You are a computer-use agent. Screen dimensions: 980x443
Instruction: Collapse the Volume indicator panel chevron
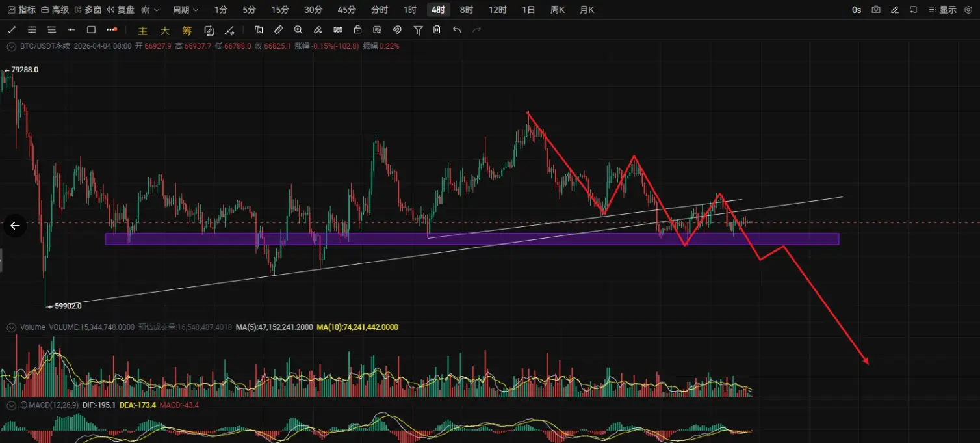click(11, 327)
